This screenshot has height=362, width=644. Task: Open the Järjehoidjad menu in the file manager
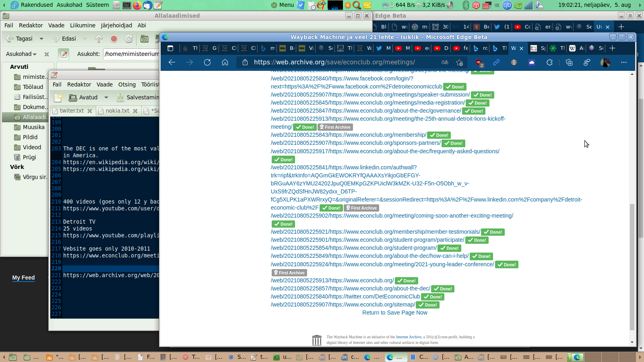pos(116,25)
